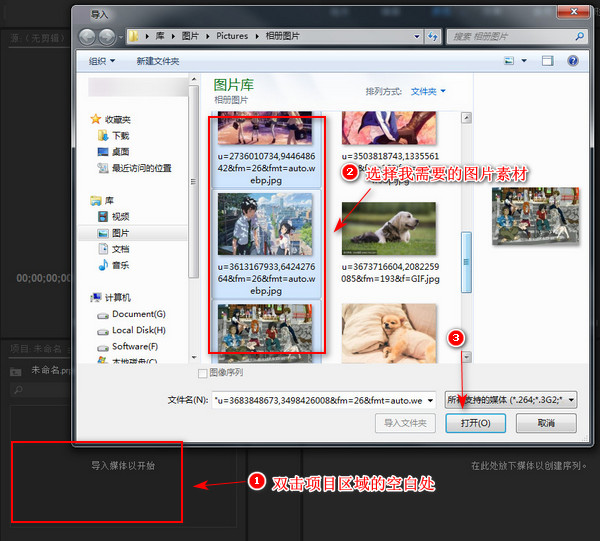Open the 视频 videos library
Image resolution: width=600 pixels, height=541 pixels.
coord(114,217)
